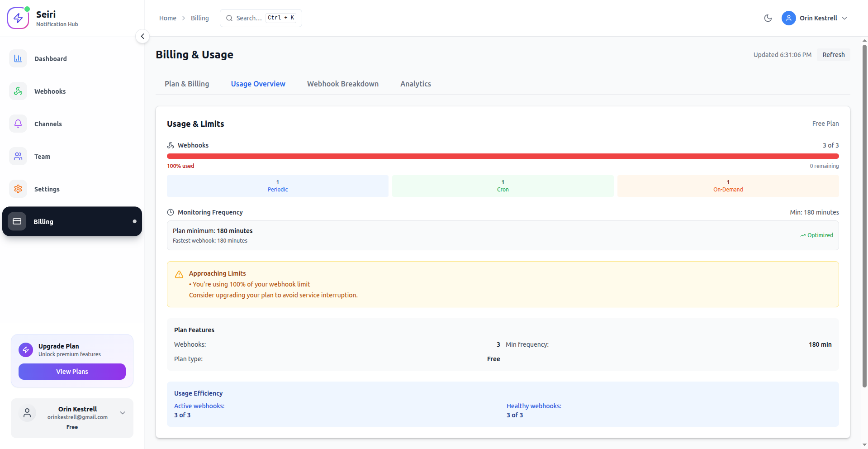Screen dimensions: 868x449
Task: Click the Refresh button
Action: (x=833, y=54)
